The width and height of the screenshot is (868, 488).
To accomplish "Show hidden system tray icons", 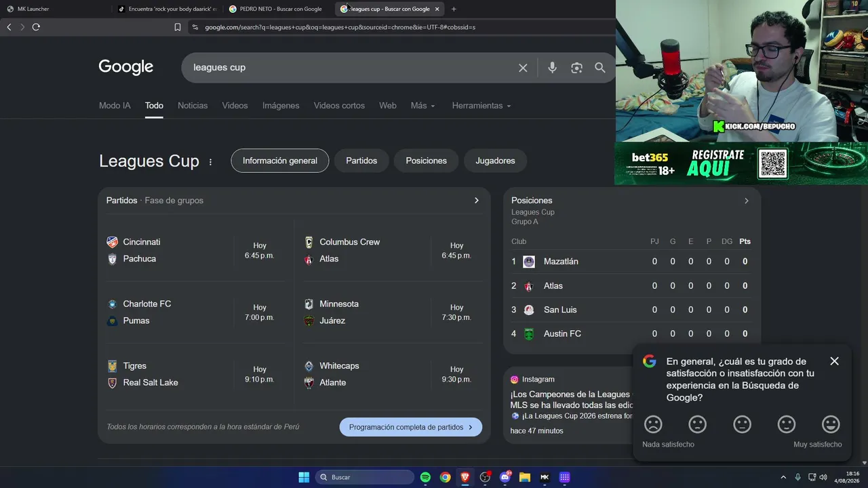I will 783,477.
